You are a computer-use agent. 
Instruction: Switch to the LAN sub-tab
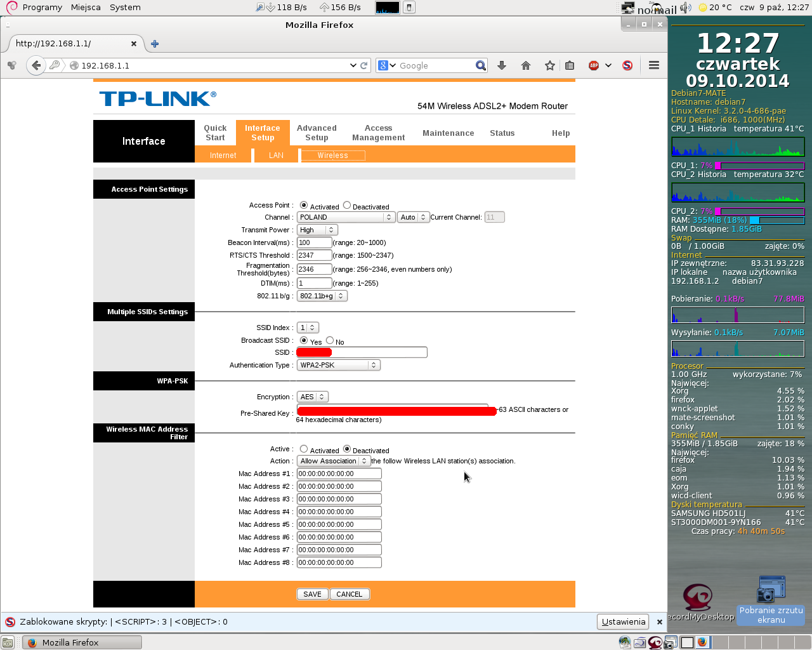(276, 156)
